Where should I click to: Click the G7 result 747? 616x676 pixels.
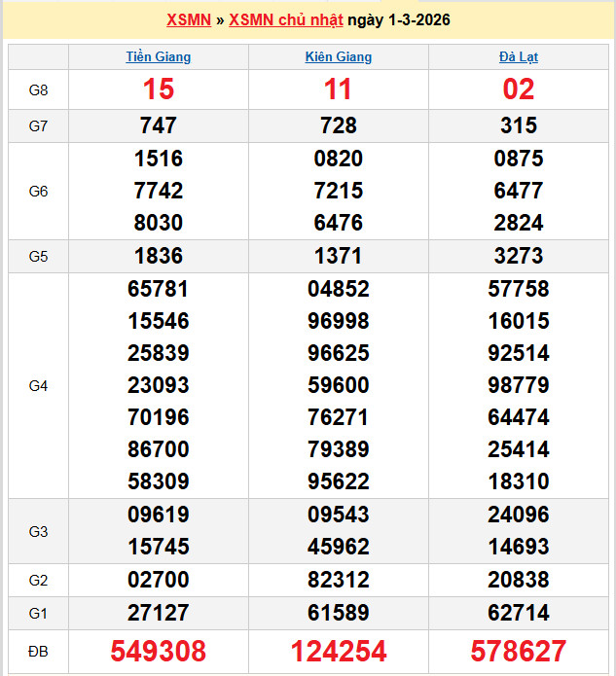point(159,125)
